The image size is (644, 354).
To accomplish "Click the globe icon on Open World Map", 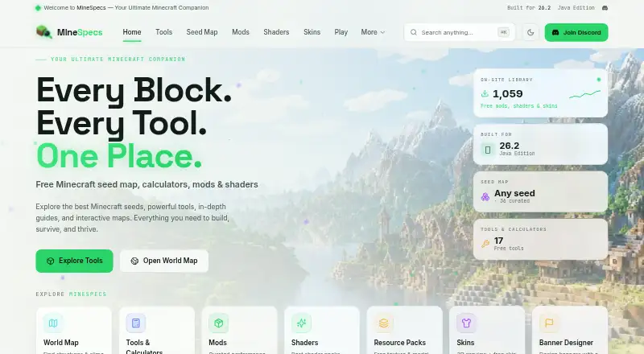I will (134, 261).
